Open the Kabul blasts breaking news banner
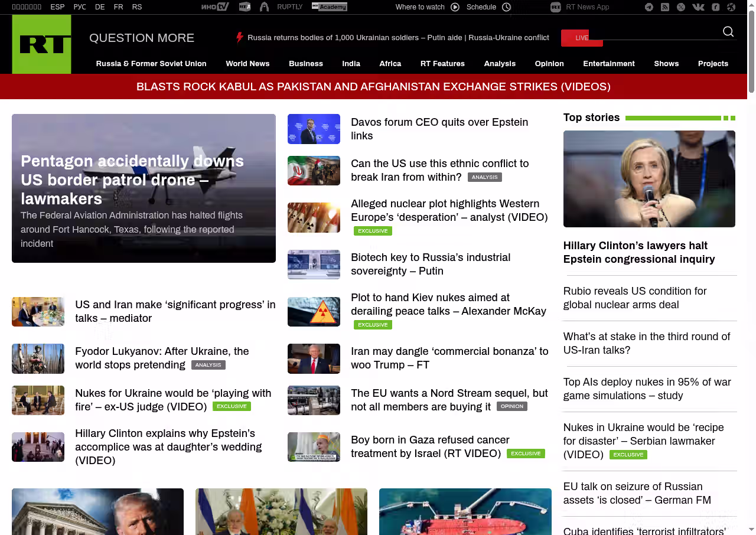The image size is (756, 535). coord(373,87)
